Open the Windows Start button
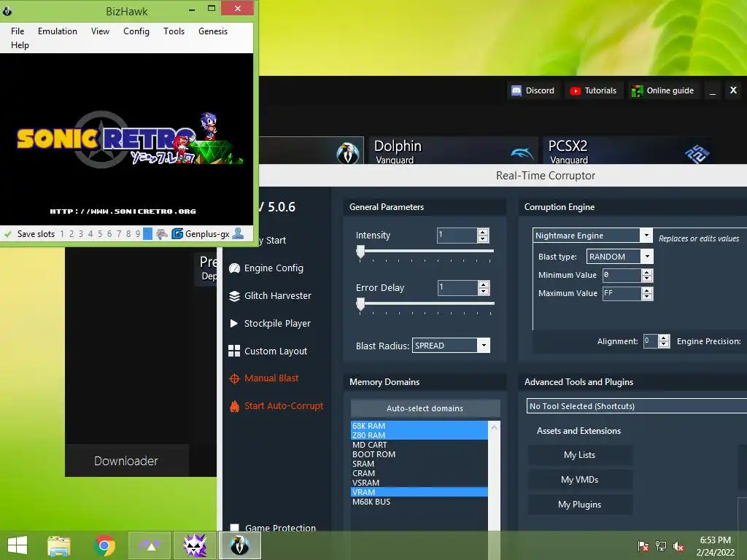The width and height of the screenshot is (747, 560). (18, 545)
